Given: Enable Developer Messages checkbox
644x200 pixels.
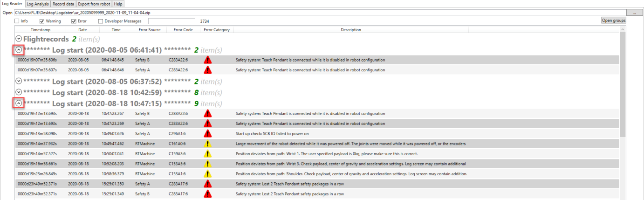Looking at the screenshot, I should click(x=101, y=21).
